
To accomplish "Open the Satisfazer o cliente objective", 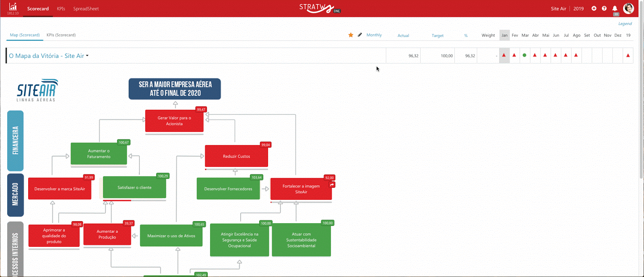I will point(134,187).
